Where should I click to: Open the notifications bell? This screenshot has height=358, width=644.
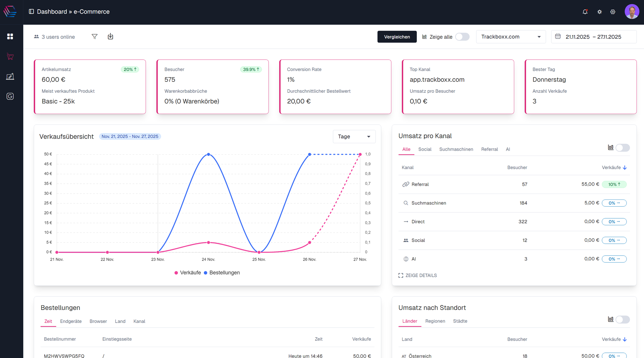(x=585, y=12)
